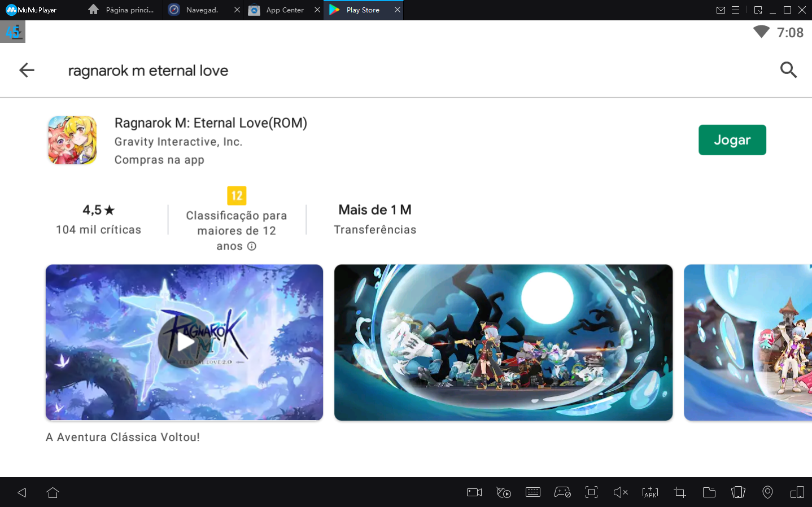This screenshot has height=507, width=812.
Task: Click the install APK icon
Action: pyautogui.click(x=650, y=492)
